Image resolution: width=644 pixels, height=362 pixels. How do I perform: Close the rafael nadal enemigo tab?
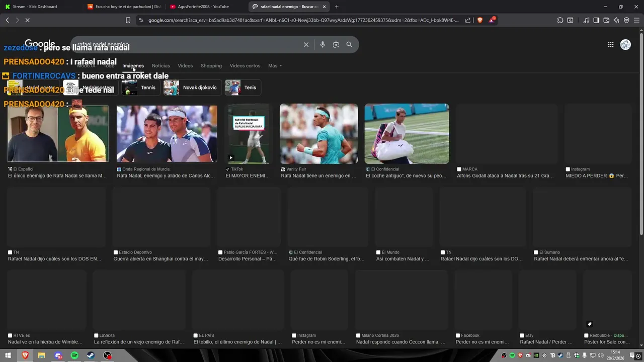click(x=324, y=7)
